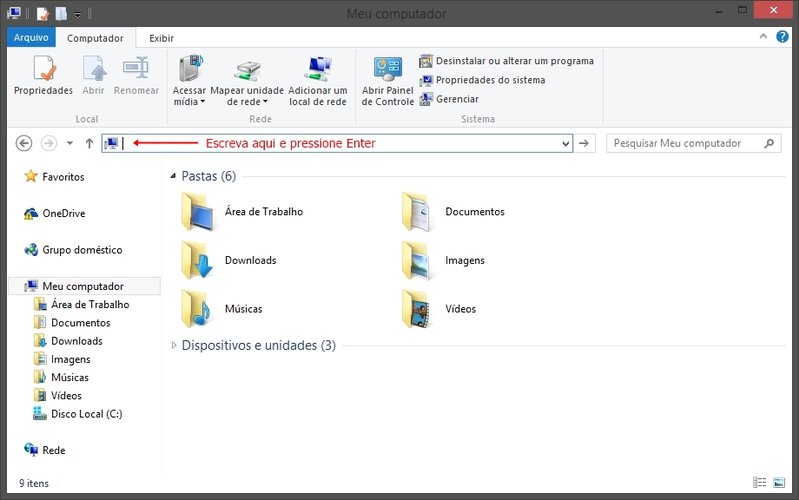Viewport: 799px width, 500px height.
Task: Select Vídeos in the sidebar tree
Action: click(58, 396)
